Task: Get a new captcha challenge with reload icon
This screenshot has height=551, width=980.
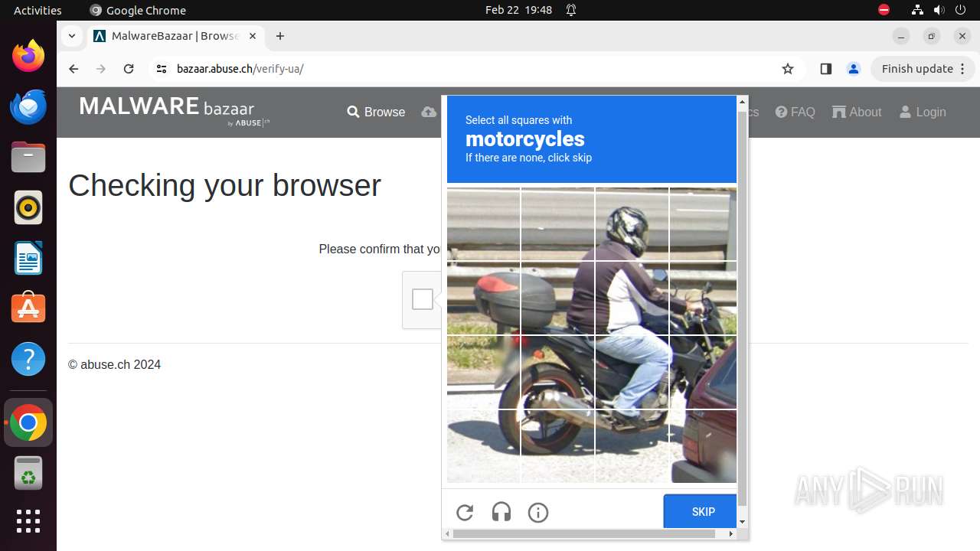Action: (x=465, y=513)
